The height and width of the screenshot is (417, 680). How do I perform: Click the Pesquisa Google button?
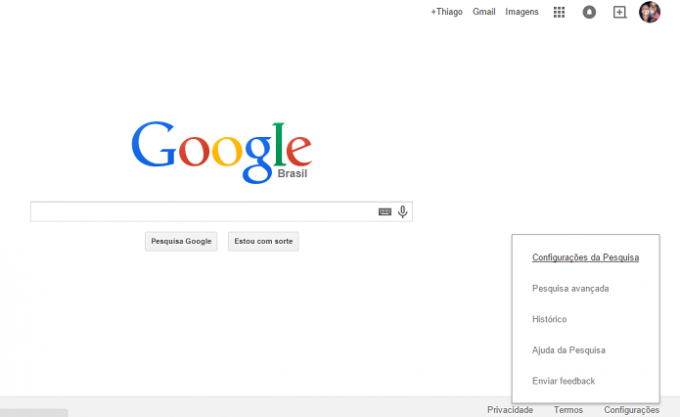181,241
